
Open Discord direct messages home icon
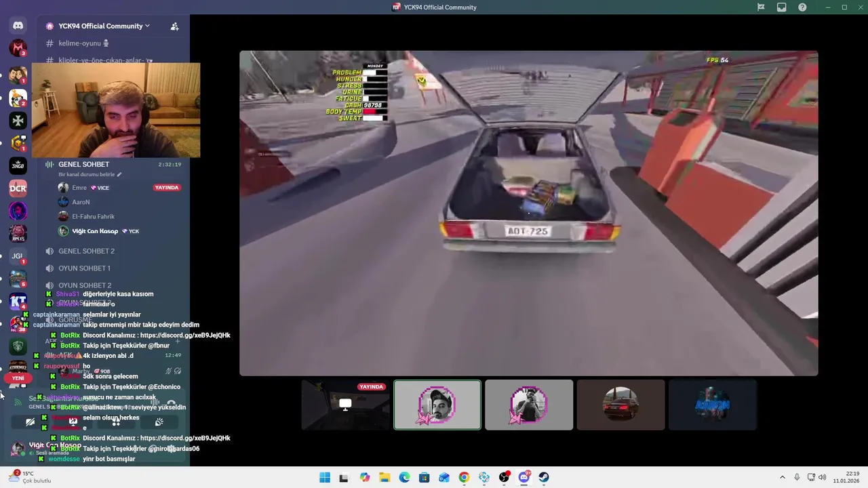point(18,26)
